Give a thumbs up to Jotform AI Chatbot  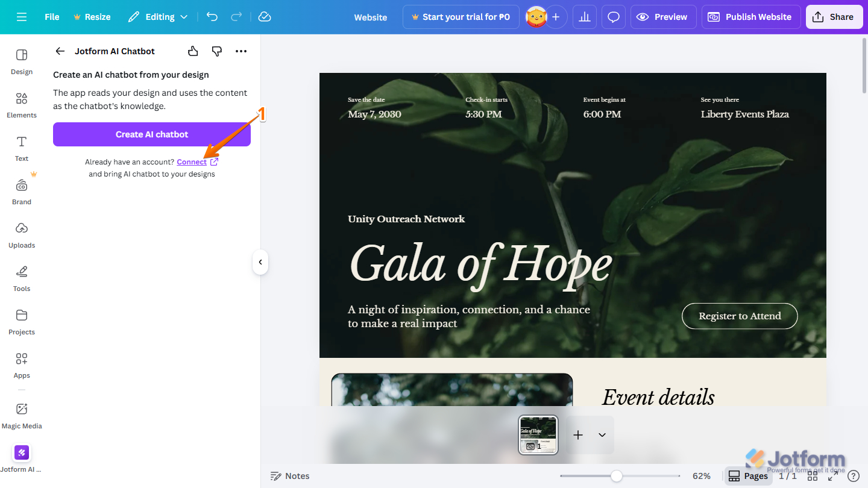coord(192,51)
